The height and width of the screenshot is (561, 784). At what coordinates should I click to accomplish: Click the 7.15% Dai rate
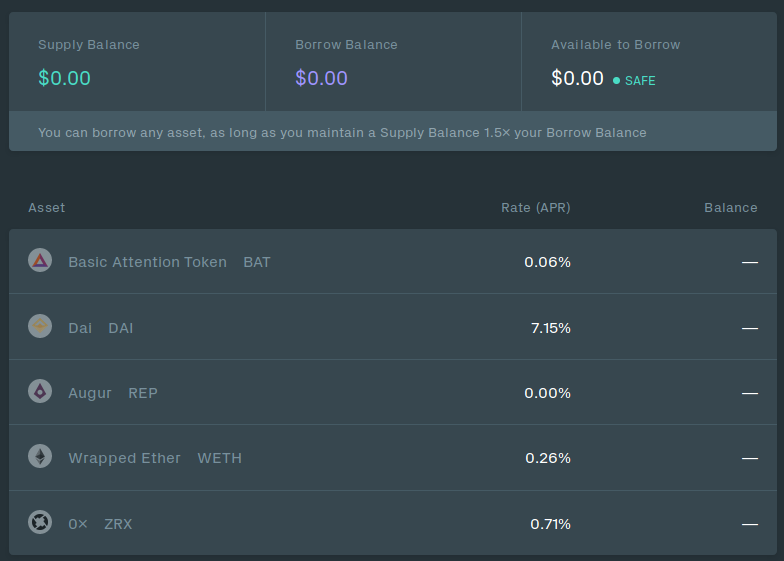click(x=550, y=328)
